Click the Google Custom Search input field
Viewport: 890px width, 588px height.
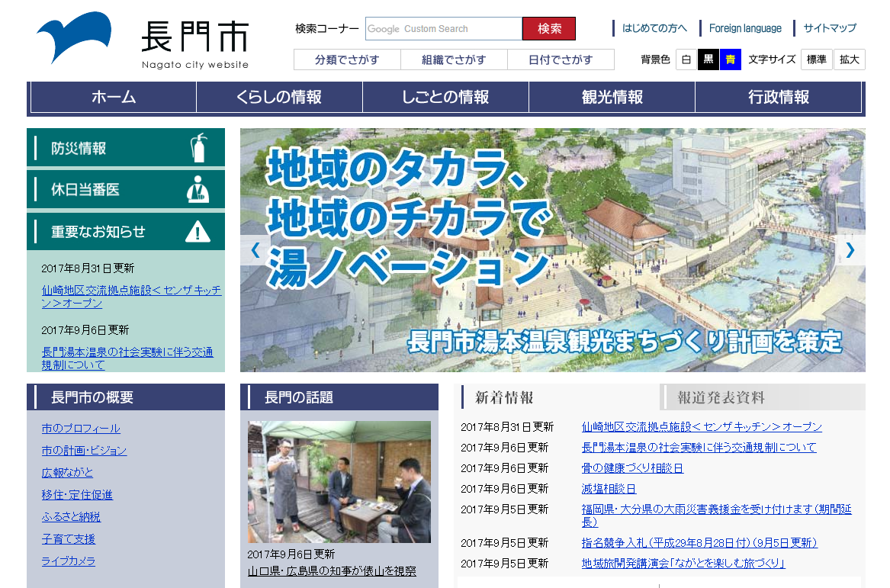coord(443,29)
